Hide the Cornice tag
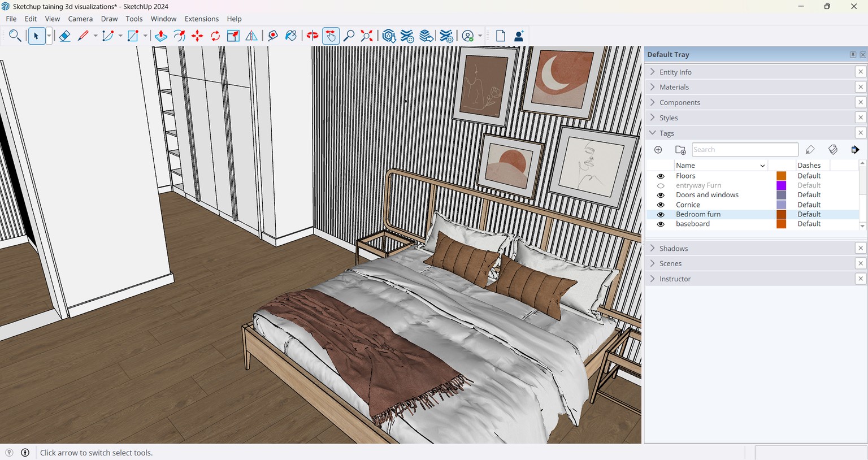The height and width of the screenshot is (460, 868). coord(661,205)
